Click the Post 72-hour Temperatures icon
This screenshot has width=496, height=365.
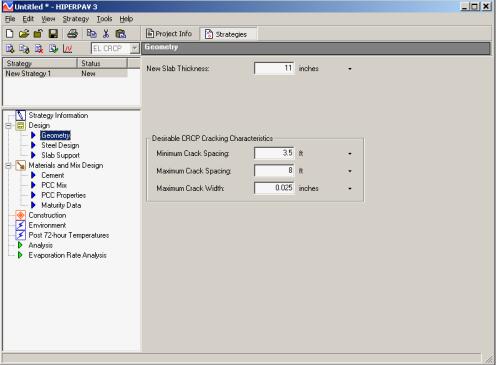pos(21,235)
